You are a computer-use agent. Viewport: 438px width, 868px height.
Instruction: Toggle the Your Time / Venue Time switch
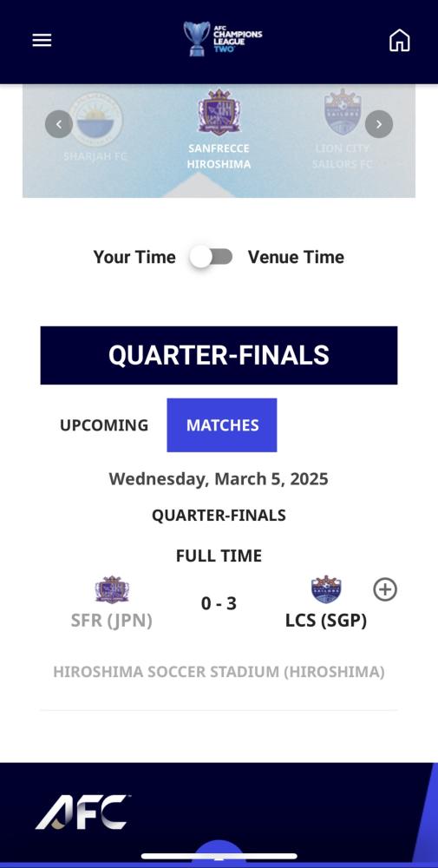[x=211, y=257]
